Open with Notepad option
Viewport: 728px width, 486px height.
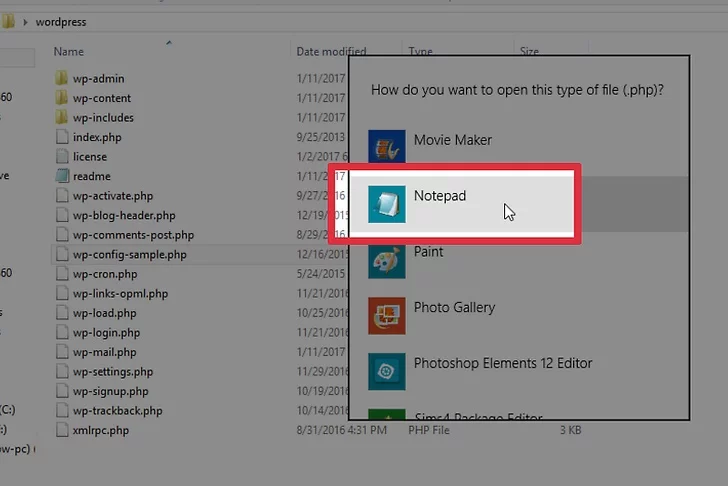[x=441, y=196]
